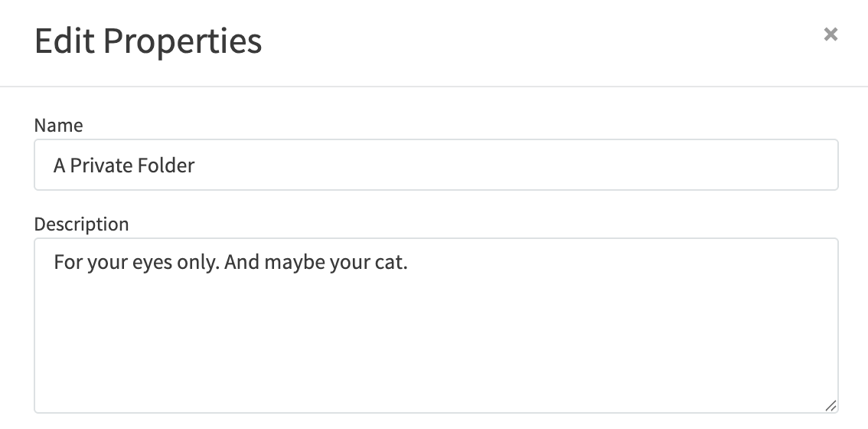This screenshot has width=868, height=429.
Task: Click the "Description" field label
Action: click(81, 224)
